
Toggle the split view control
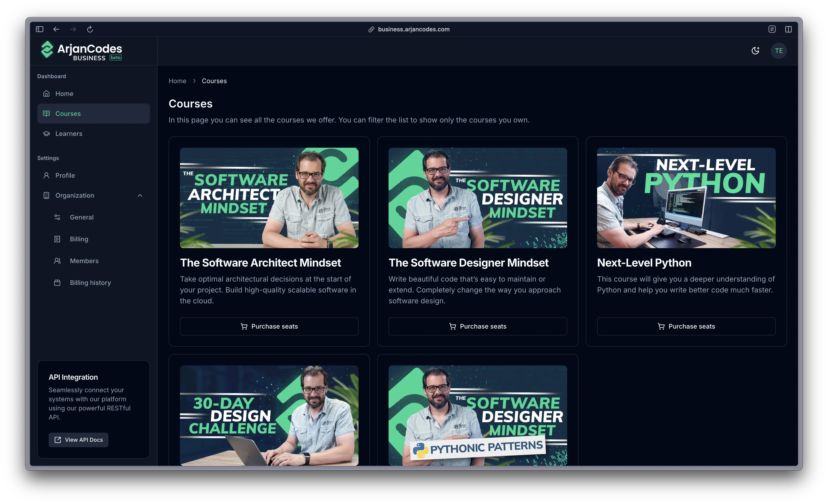click(788, 29)
